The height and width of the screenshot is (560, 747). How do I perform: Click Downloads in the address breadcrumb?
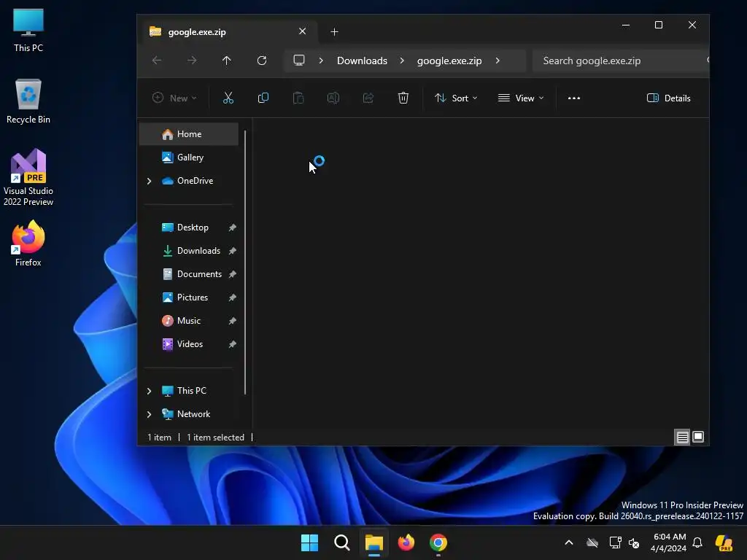362,61
